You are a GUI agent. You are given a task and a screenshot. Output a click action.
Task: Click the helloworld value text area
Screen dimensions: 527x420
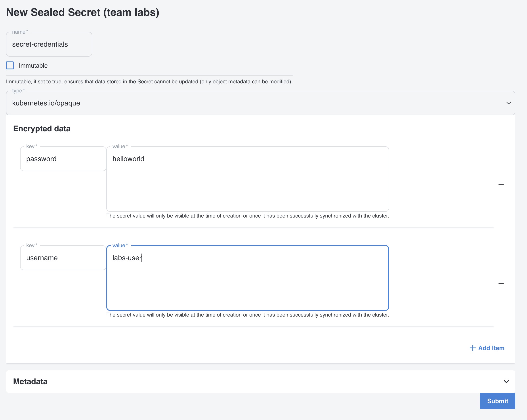point(247,179)
